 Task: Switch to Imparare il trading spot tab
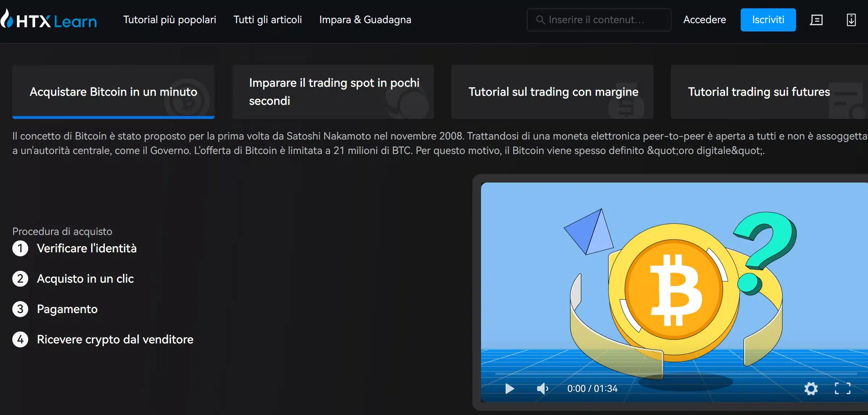pos(333,92)
